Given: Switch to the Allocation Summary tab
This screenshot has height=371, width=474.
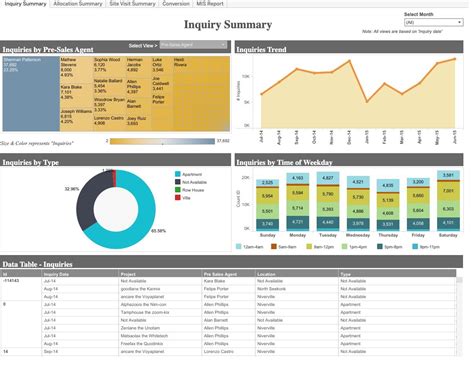Looking at the screenshot, I should 78,4.
